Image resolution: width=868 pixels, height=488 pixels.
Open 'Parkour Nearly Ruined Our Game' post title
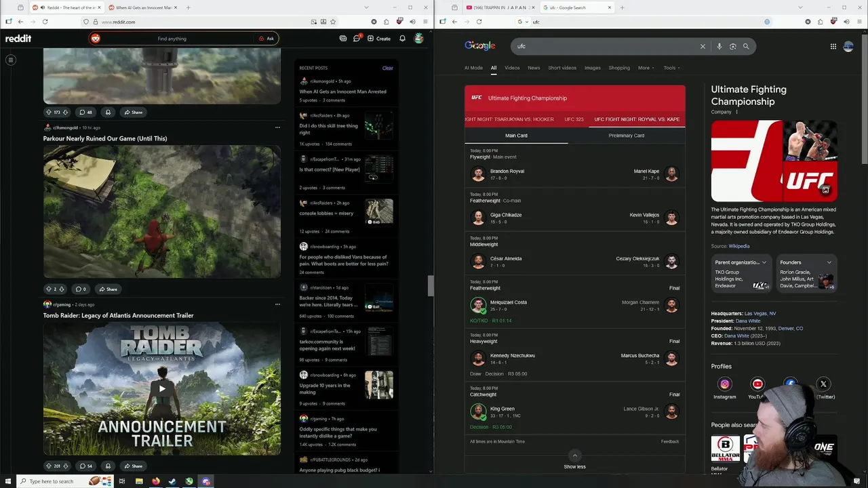(105, 138)
